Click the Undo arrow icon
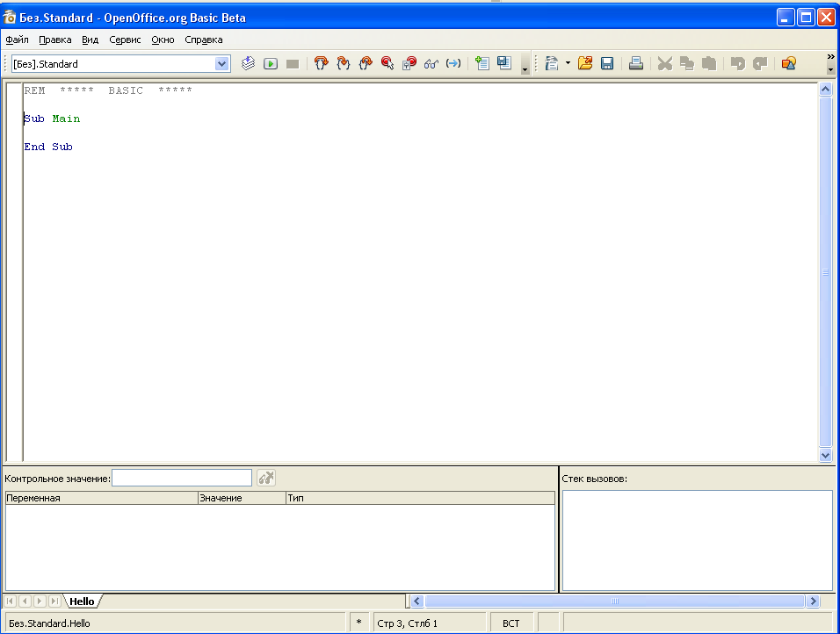Viewport: 840px width, 634px height. click(738, 64)
